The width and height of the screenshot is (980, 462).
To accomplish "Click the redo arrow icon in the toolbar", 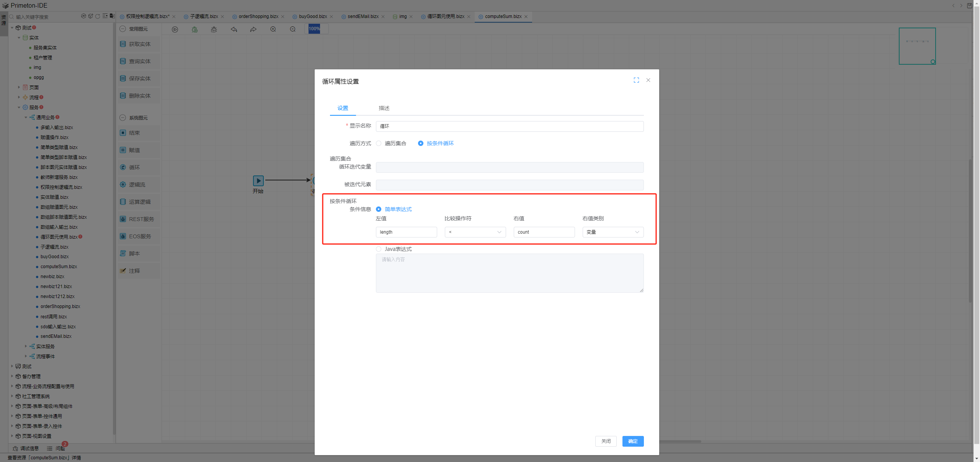I will pos(253,29).
